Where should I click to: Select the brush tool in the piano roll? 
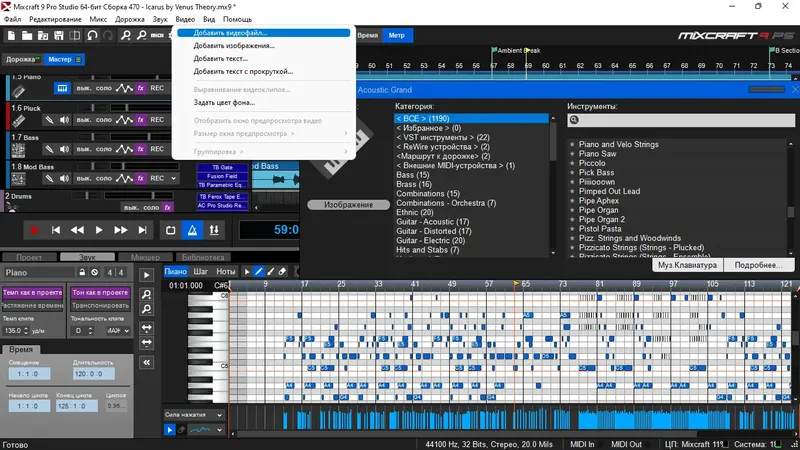[x=270, y=271]
